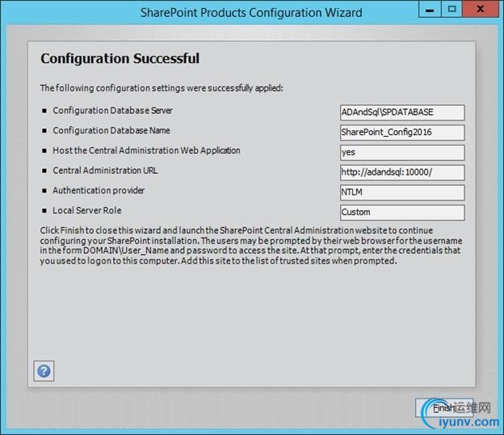504x435 pixels.
Task: Click the Configuration Successful heading
Action: [120, 58]
